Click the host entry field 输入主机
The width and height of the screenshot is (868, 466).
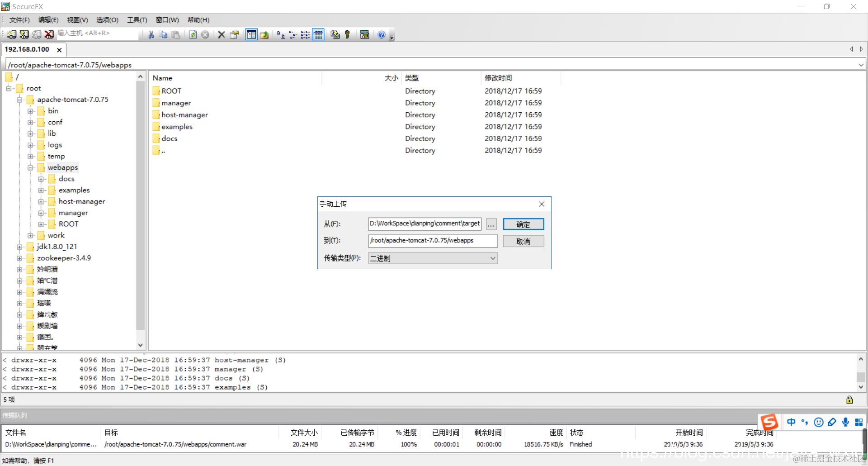(x=97, y=33)
